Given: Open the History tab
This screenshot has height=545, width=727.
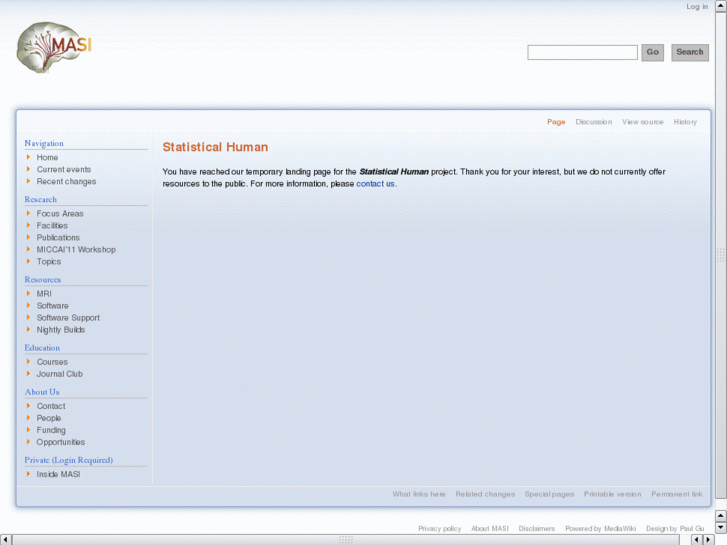Looking at the screenshot, I should (x=685, y=122).
